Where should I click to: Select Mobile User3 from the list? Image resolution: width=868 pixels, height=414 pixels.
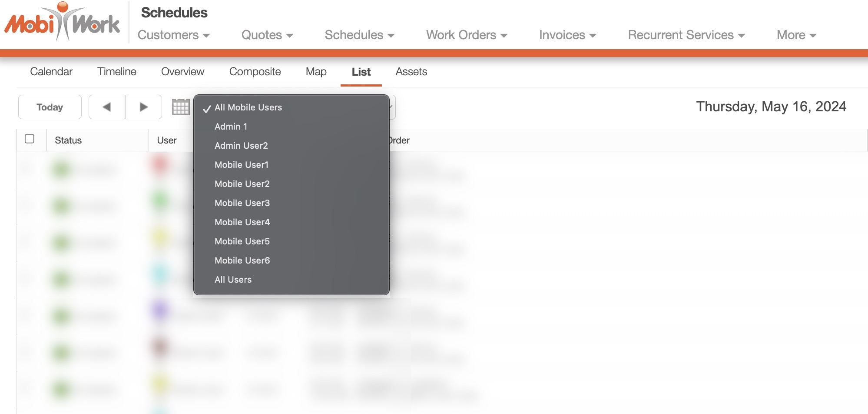(242, 203)
